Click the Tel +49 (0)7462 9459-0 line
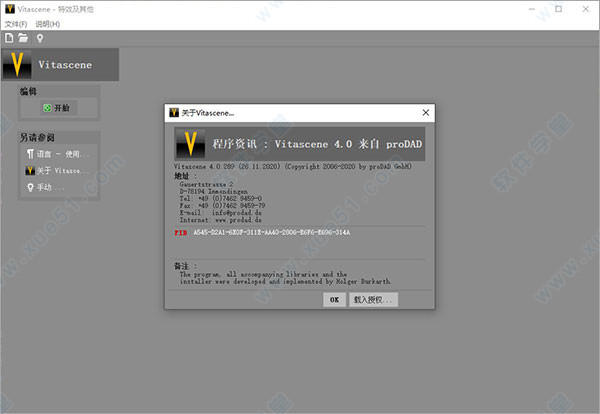The image size is (600, 414). coord(221,199)
